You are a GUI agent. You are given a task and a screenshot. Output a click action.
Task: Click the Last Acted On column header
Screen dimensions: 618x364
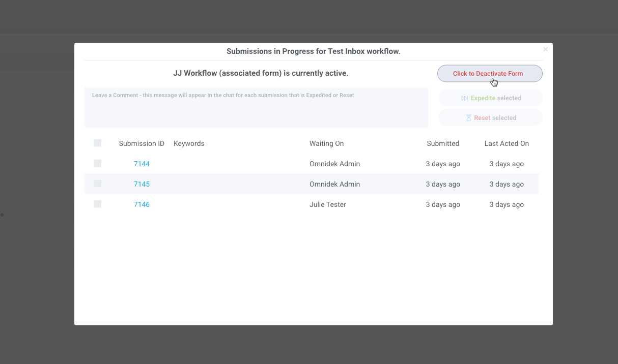507,144
